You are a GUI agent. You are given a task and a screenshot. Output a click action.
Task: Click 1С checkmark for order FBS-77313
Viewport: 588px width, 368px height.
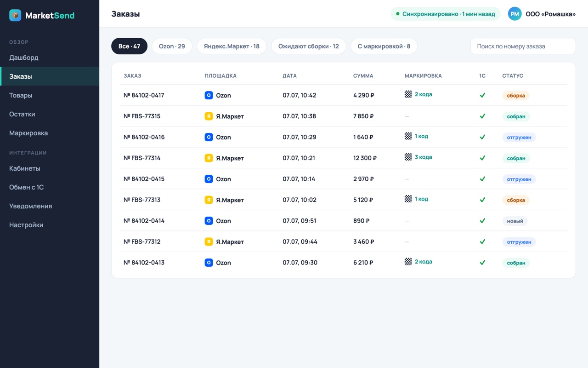pos(482,200)
